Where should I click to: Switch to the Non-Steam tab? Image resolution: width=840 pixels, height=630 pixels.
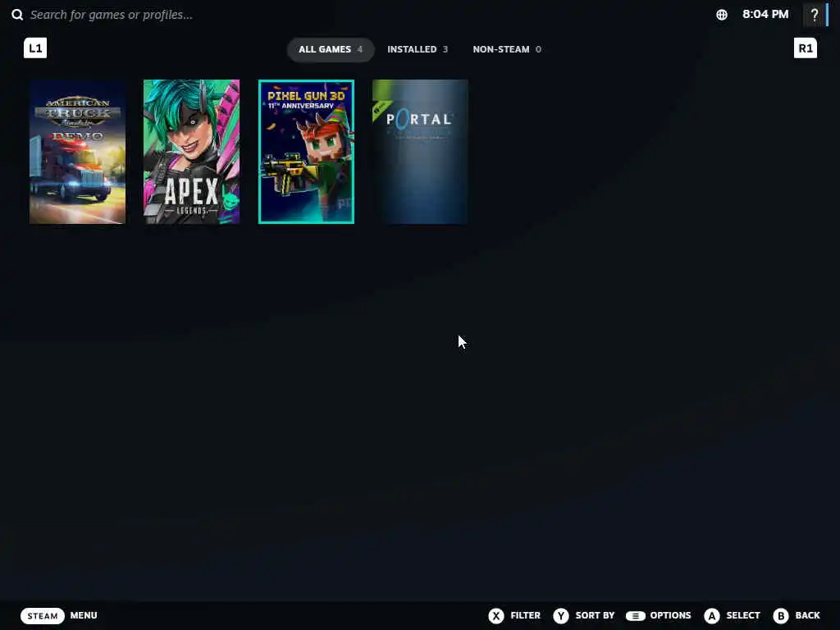(507, 49)
